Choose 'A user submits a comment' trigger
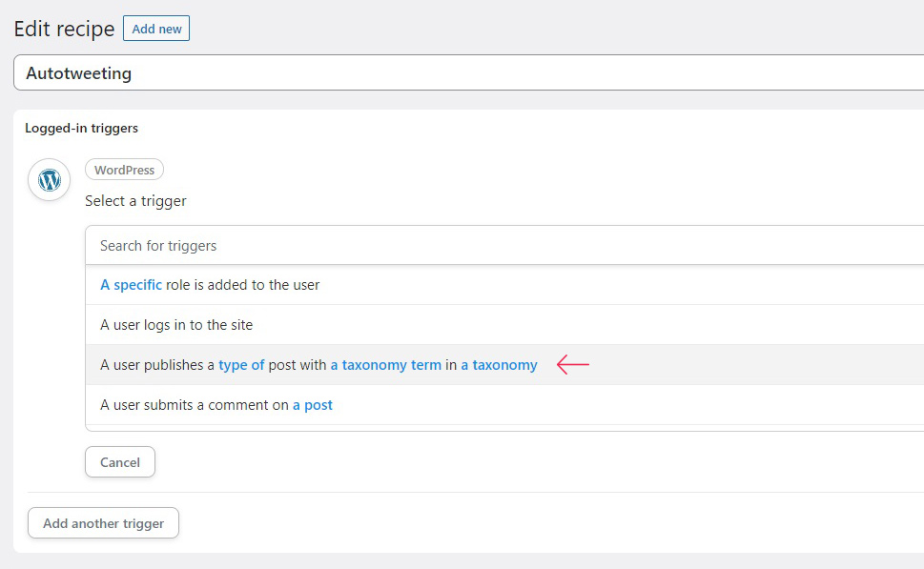 coord(504,405)
